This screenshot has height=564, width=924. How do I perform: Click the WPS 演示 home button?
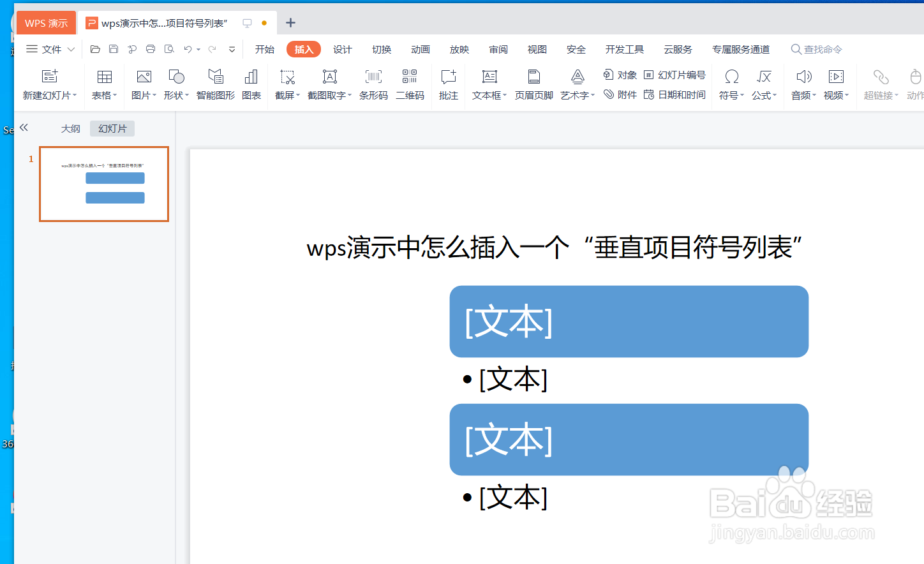tap(46, 23)
